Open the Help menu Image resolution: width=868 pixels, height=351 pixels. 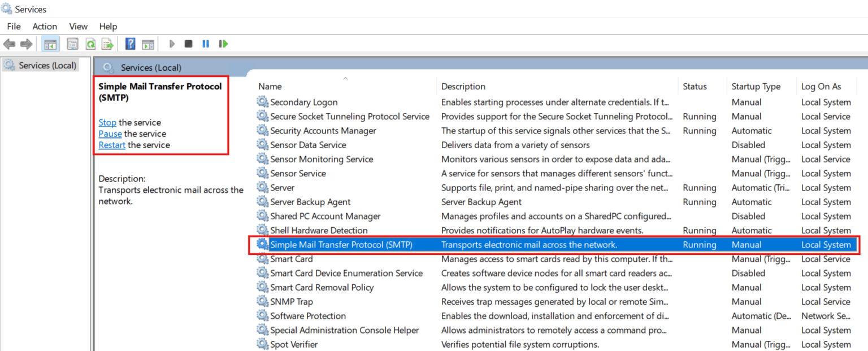click(108, 26)
